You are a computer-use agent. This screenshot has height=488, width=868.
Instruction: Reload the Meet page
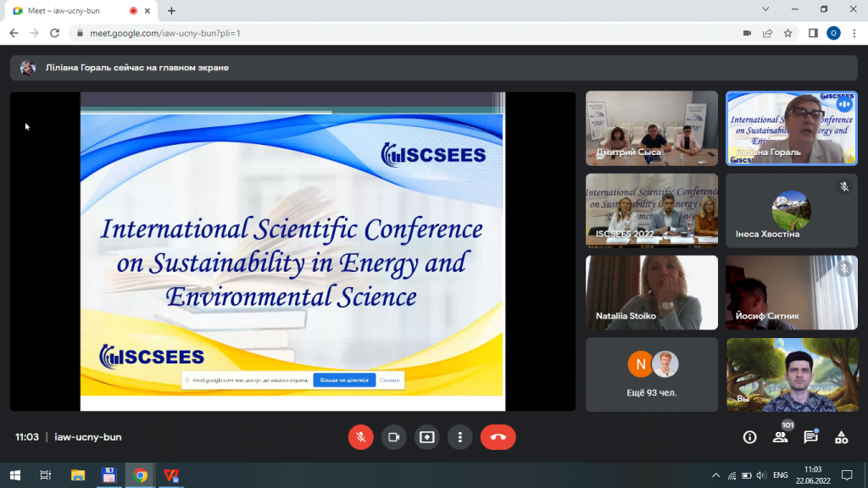point(54,33)
